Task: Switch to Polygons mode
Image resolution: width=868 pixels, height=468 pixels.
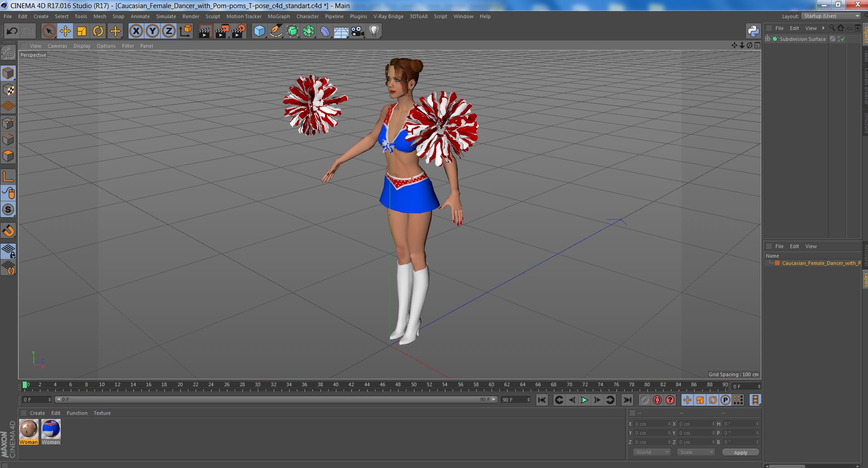Action: (8, 156)
